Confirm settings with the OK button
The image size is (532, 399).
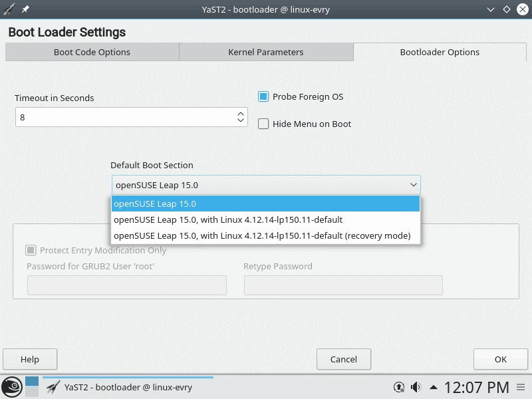click(501, 359)
